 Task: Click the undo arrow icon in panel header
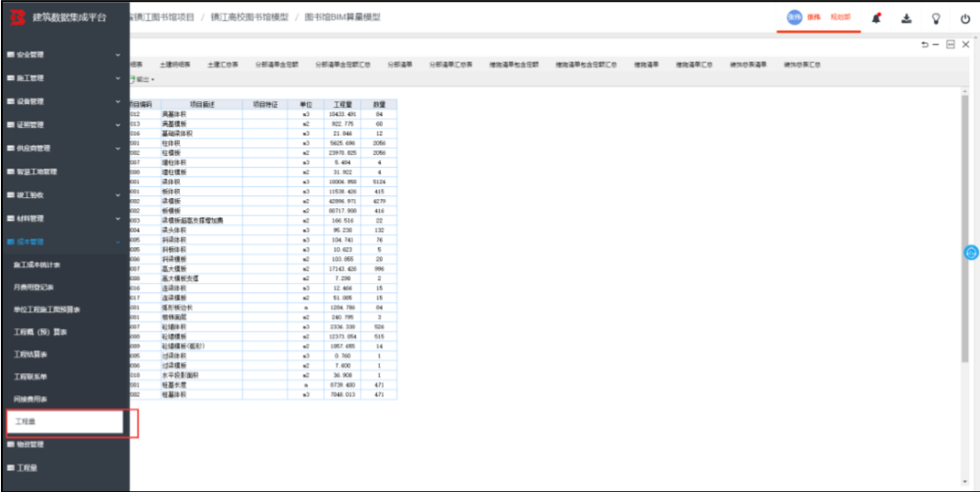click(x=925, y=44)
